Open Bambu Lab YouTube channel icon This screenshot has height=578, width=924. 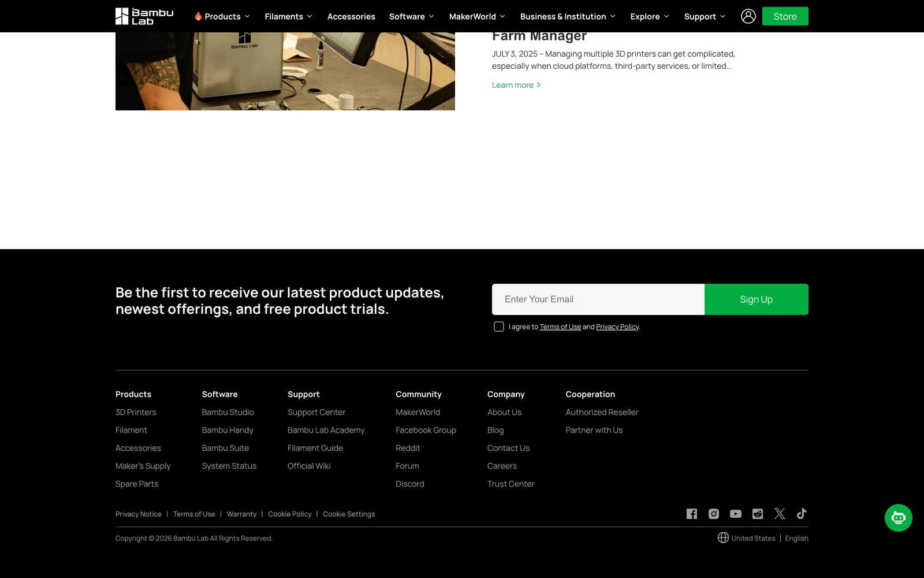[735, 514]
